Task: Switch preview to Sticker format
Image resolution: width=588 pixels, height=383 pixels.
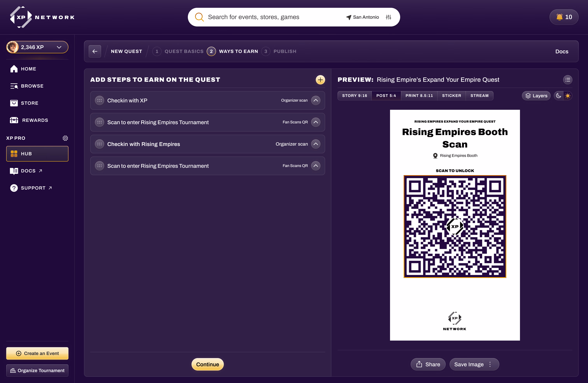Action: pyautogui.click(x=451, y=95)
